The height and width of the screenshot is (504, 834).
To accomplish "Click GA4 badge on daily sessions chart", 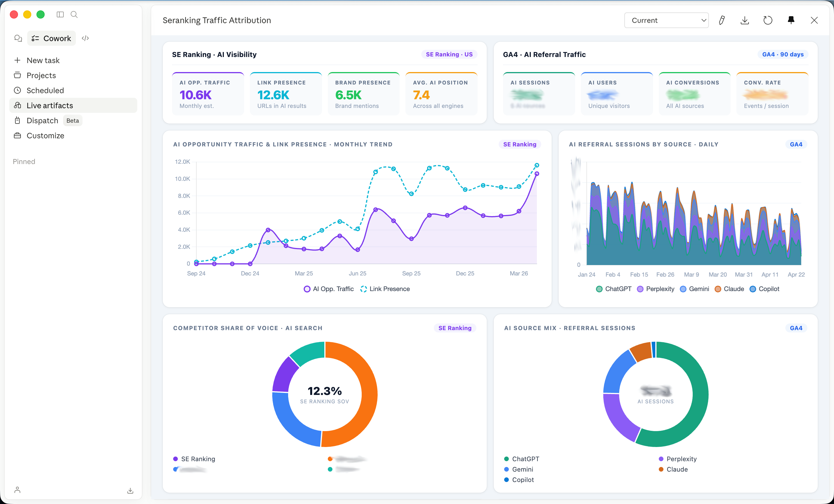I will (x=796, y=144).
